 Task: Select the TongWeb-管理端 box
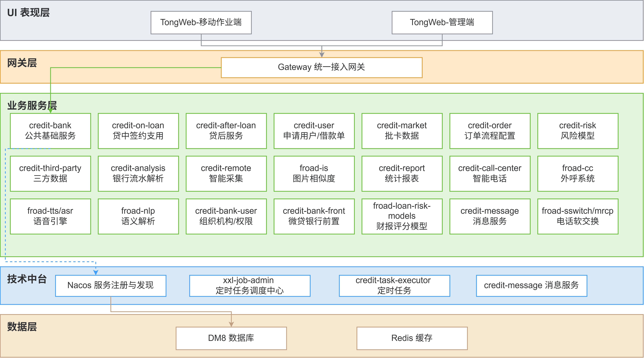pos(442,23)
